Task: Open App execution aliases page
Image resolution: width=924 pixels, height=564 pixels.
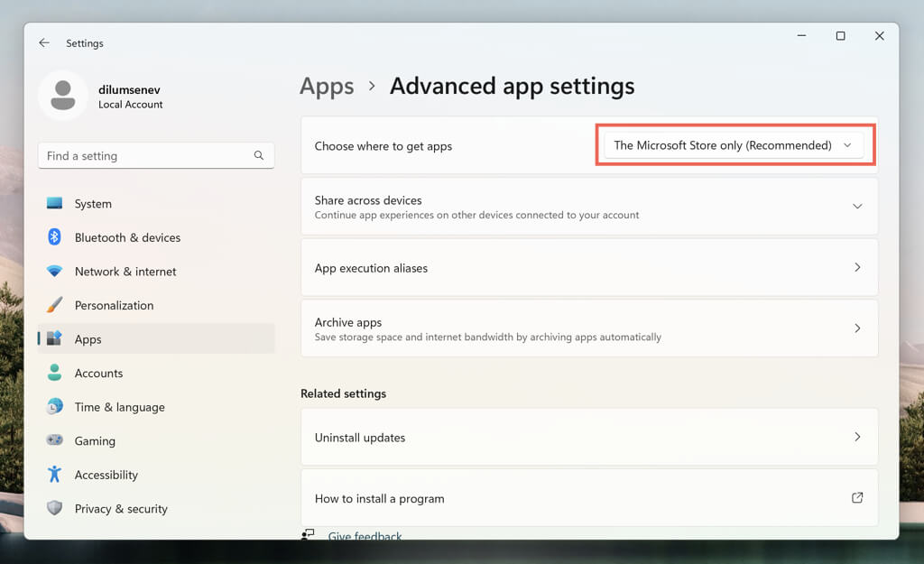Action: click(588, 268)
